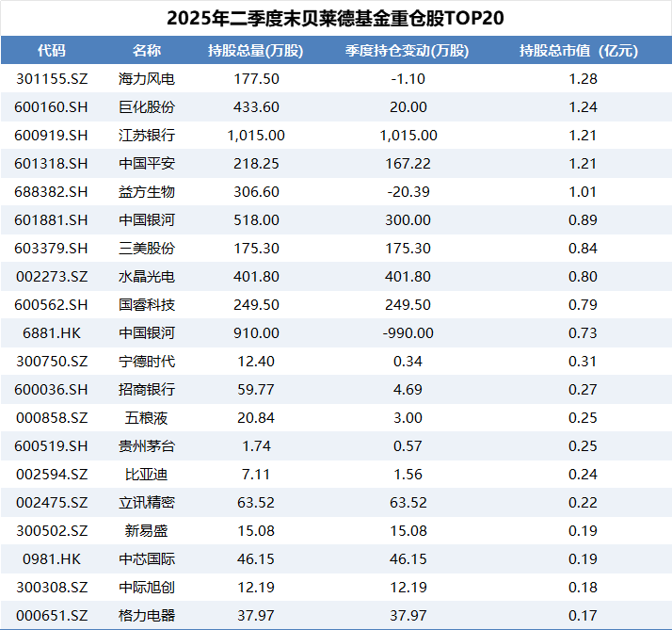Select the 格力电器 name cell
Viewport: 672px width, 630px height.
[x=147, y=616]
